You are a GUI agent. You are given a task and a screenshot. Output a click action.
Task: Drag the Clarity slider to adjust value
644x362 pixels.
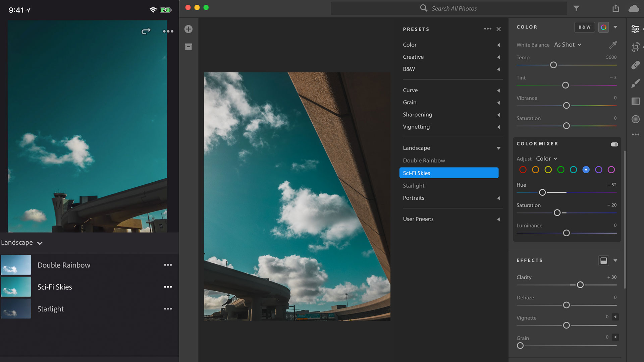[581, 285]
